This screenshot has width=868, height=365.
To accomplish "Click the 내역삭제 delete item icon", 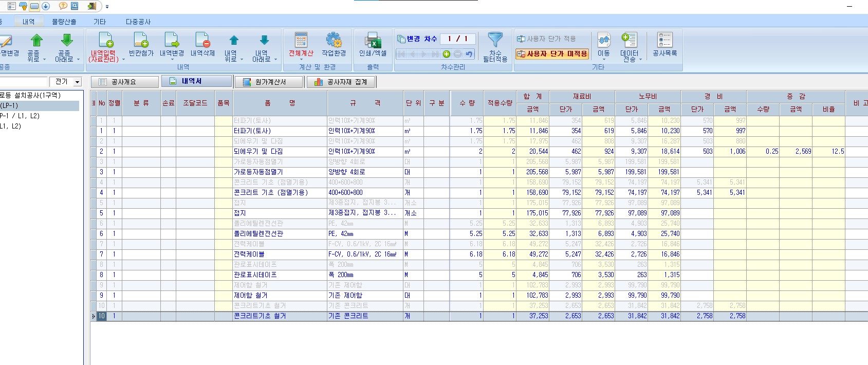I will click(202, 41).
